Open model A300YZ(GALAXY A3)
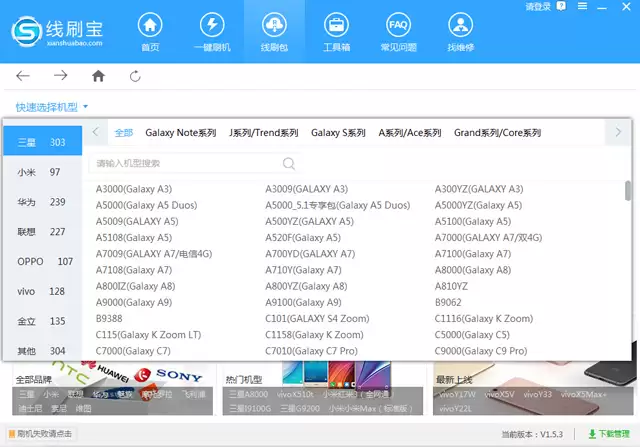This screenshot has height=447, width=640. click(479, 189)
